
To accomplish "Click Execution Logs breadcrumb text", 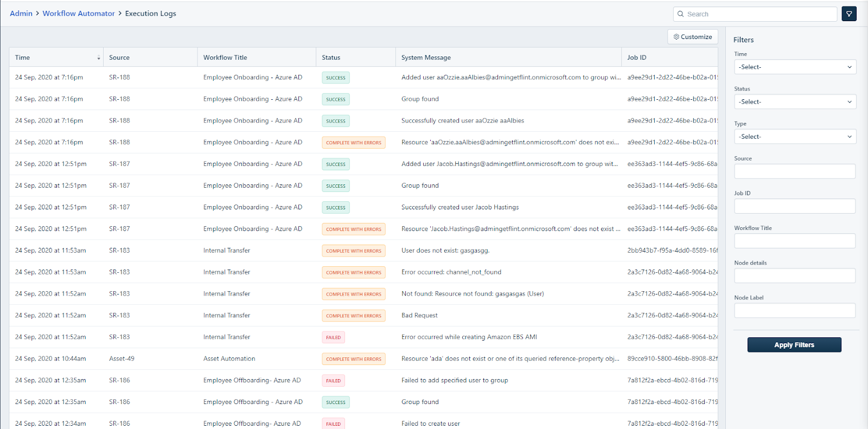I will (x=151, y=14).
